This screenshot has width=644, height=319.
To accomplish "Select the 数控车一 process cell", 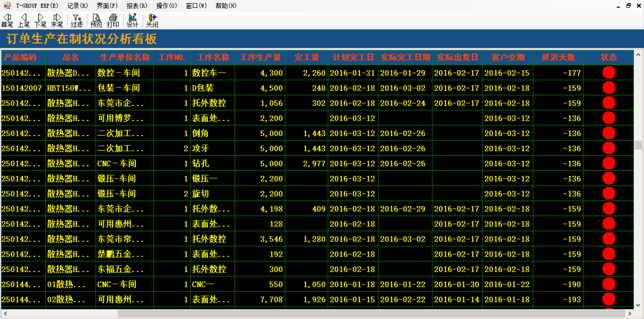I will pos(213,73).
